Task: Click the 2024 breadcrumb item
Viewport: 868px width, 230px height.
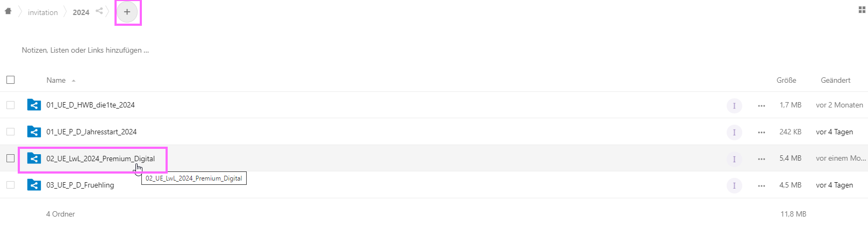Action: pos(81,12)
